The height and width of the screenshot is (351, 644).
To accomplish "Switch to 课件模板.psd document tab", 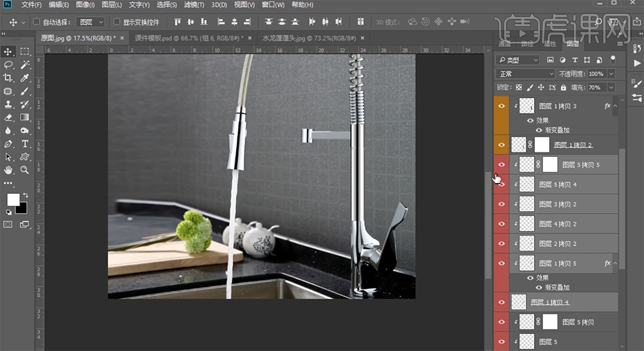I will point(189,38).
